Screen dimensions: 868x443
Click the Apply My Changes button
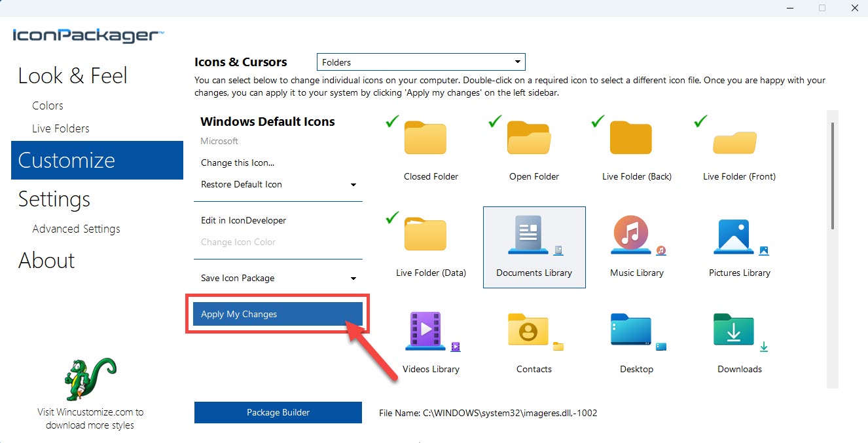pyautogui.click(x=278, y=314)
